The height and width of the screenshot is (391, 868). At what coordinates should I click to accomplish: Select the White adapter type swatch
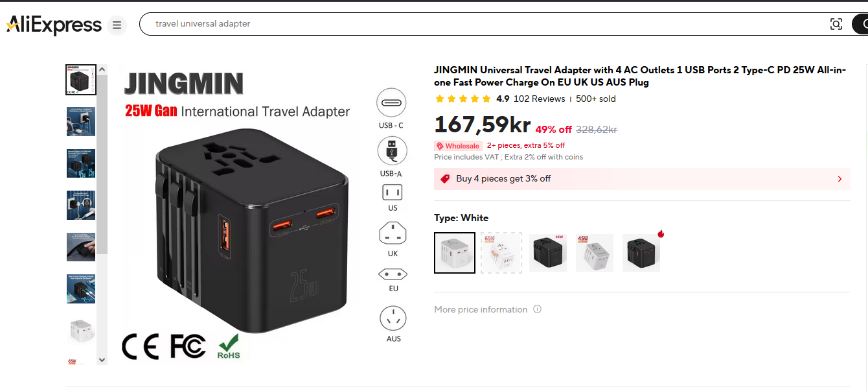pos(455,253)
